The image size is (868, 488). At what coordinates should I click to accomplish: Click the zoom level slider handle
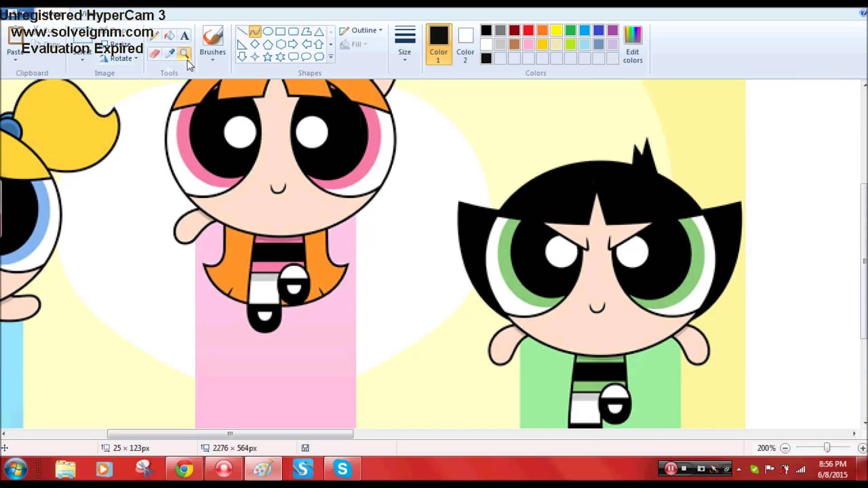click(827, 448)
